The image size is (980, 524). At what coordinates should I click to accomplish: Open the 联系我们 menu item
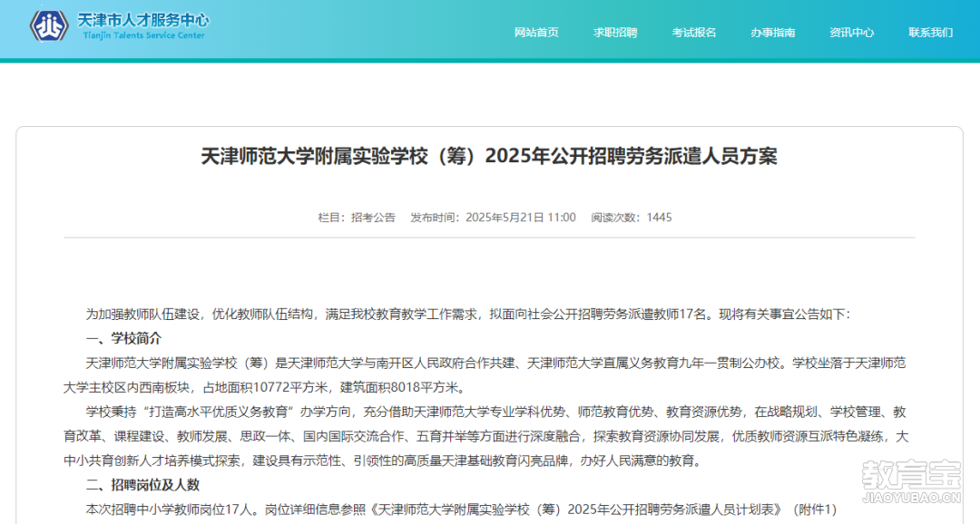tap(931, 33)
